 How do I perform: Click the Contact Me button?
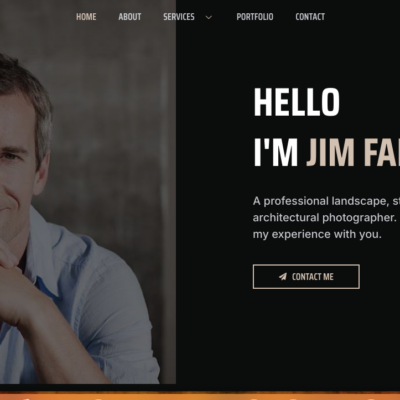[306, 277]
